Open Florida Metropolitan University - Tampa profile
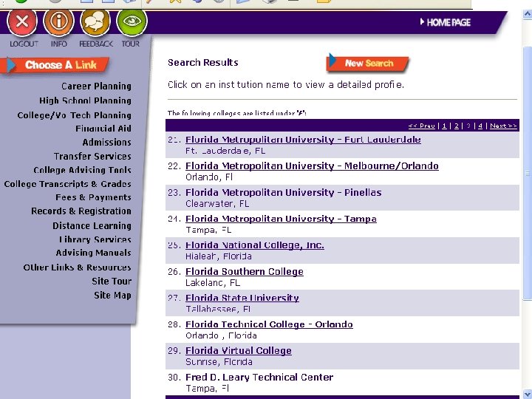532x399 pixels. point(281,219)
